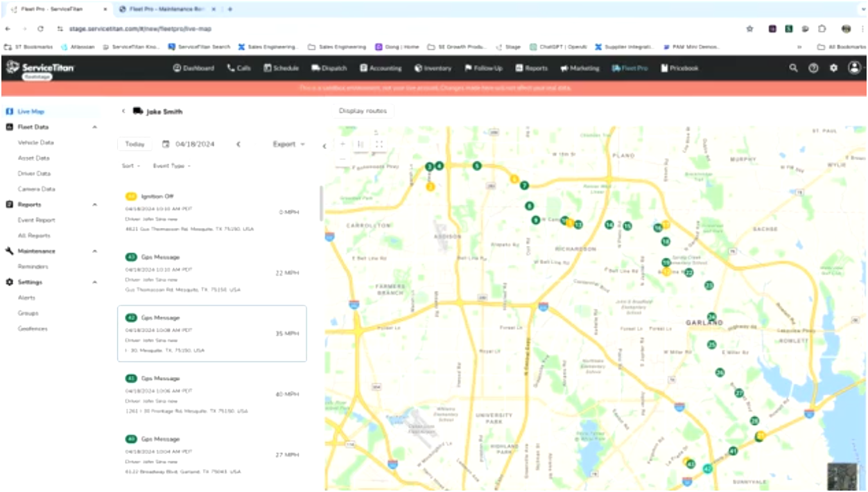This screenshot has width=868, height=492.
Task: Switch to the Dispatch menu item
Action: click(x=329, y=68)
